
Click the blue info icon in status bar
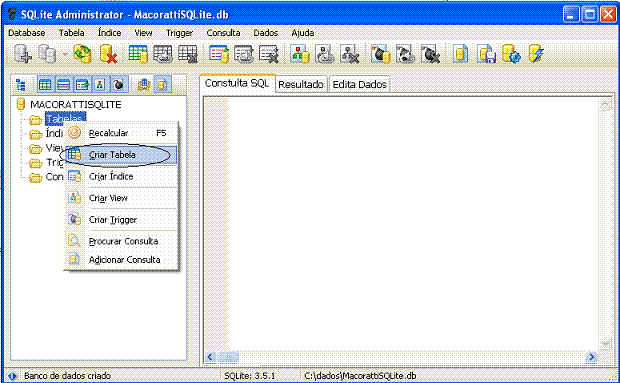(x=11, y=375)
